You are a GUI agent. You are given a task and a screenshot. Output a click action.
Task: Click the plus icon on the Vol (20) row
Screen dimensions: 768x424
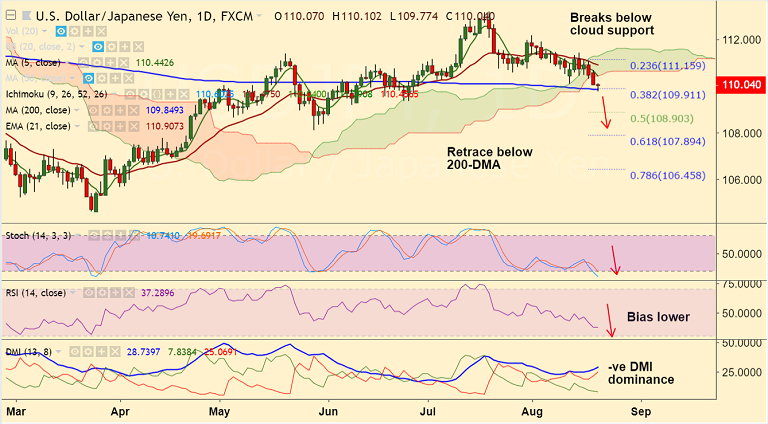[88, 31]
